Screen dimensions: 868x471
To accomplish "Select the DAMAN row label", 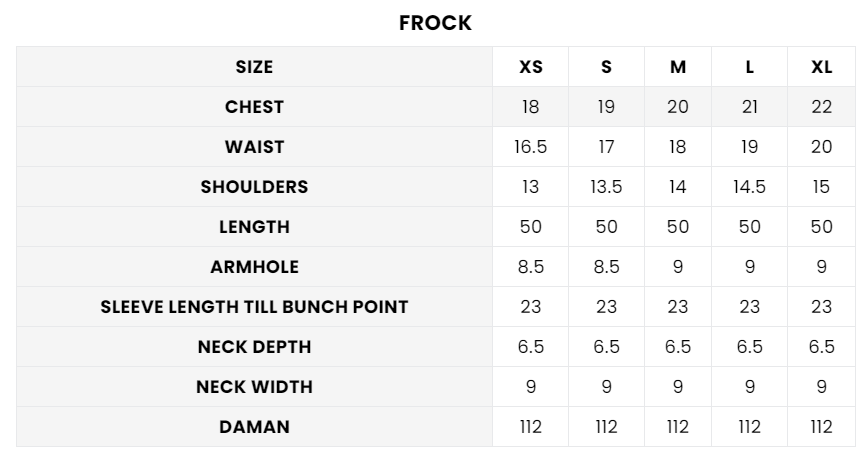I will click(254, 427).
